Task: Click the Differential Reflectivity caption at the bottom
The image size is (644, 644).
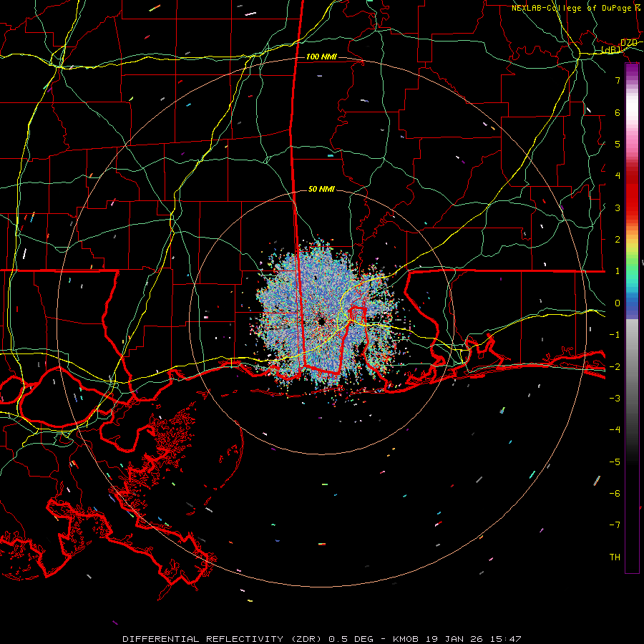Action: pyautogui.click(x=322, y=639)
